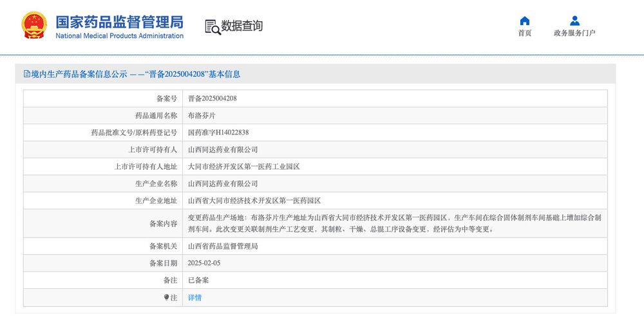
Task: Click the 备案号 row label
Action: pyautogui.click(x=167, y=98)
